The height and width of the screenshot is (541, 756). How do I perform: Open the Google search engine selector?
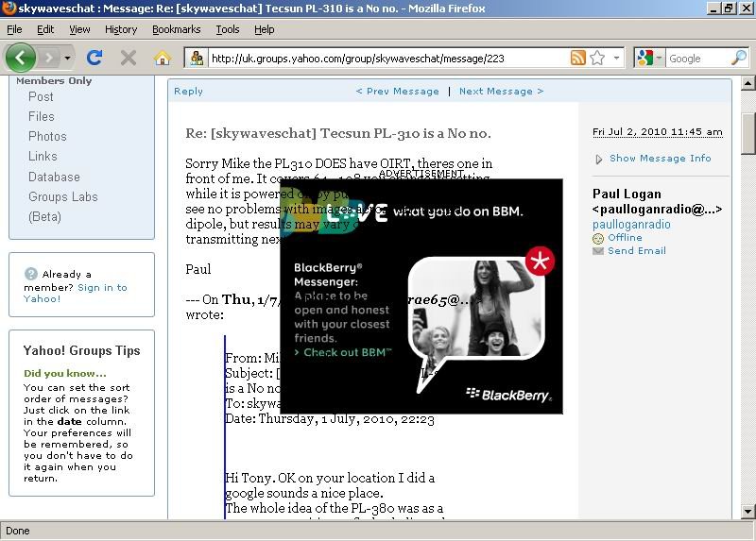(649, 59)
